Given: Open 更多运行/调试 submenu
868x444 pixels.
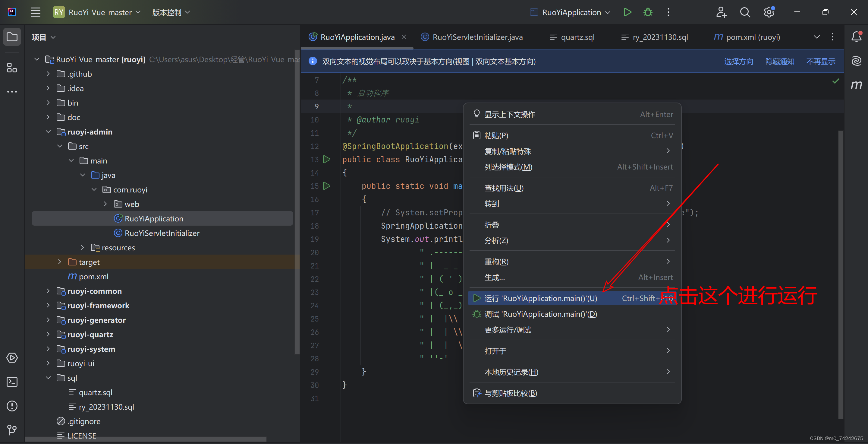Looking at the screenshot, I should click(x=572, y=330).
